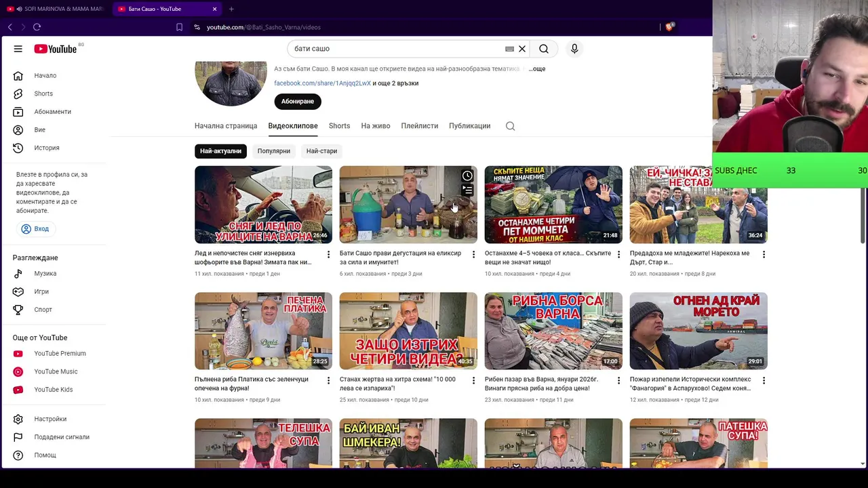Click the YouTube logo

pyautogui.click(x=56, y=49)
